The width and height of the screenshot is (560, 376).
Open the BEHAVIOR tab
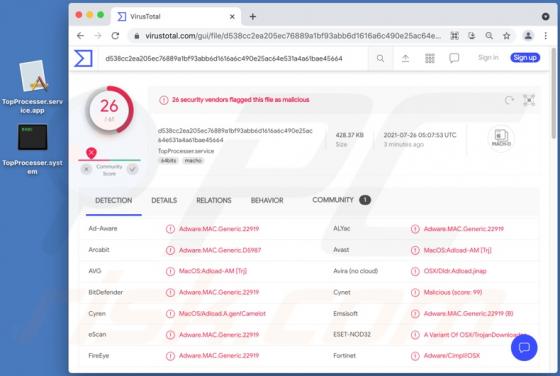click(267, 200)
